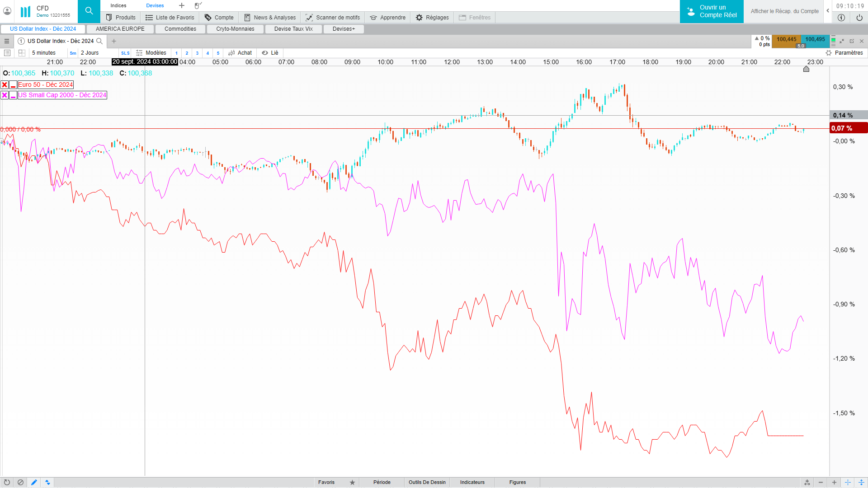Click the reload chart icon at bottom left

point(7,482)
